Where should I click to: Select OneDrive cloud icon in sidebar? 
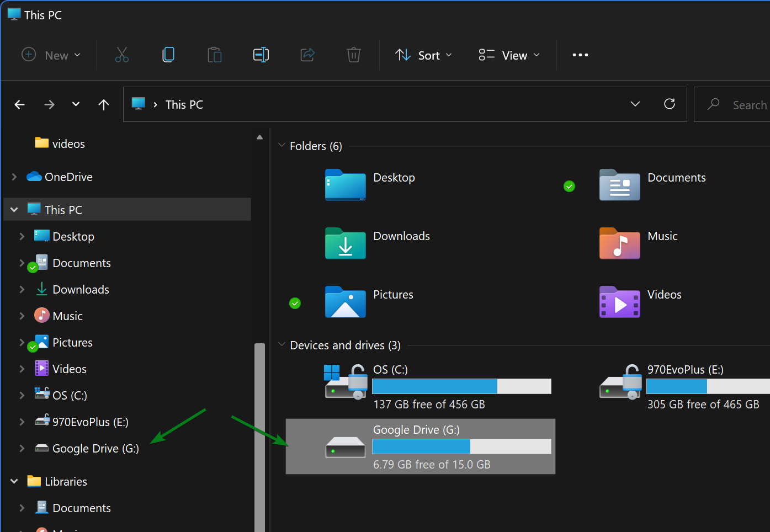point(34,177)
